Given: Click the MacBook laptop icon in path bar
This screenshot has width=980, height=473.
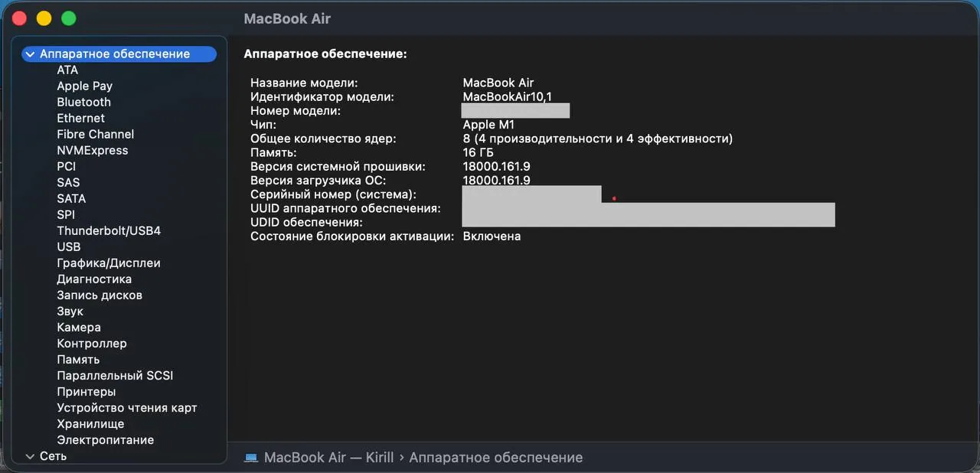Looking at the screenshot, I should pos(251,458).
